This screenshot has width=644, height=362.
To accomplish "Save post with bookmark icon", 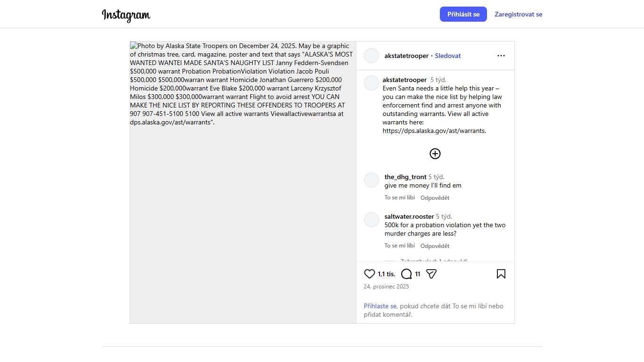I will tap(501, 274).
